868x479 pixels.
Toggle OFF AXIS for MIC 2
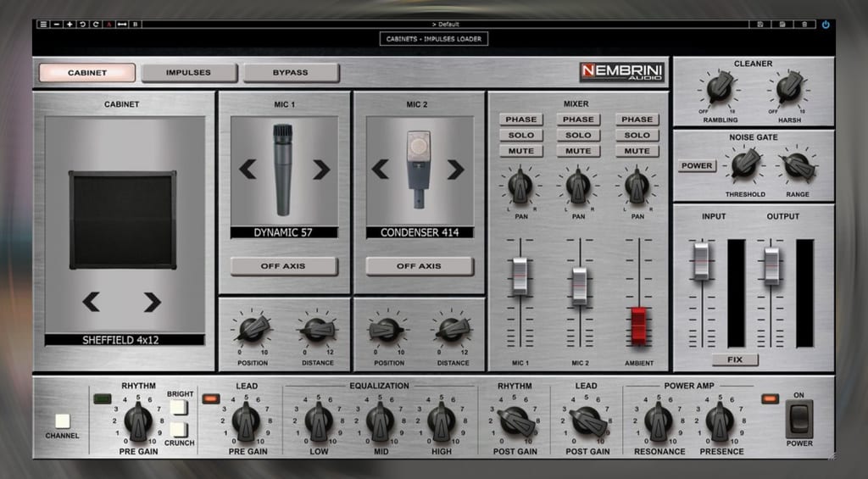point(419,266)
